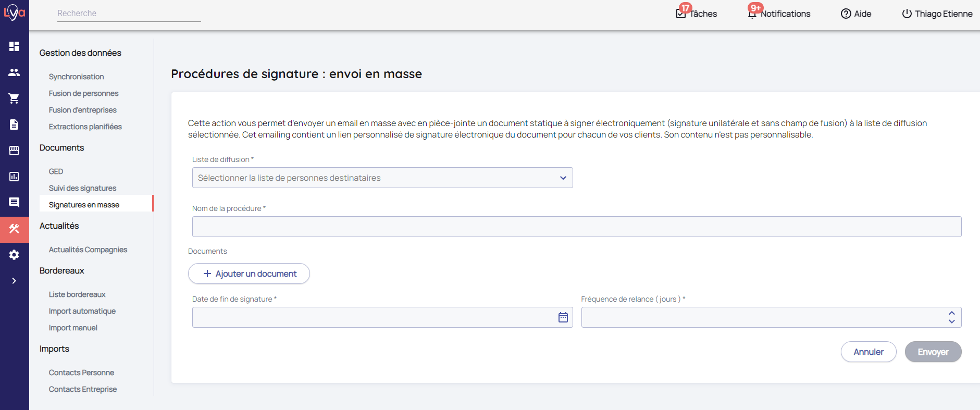
Task: Open the Tâches task list
Action: tap(697, 14)
